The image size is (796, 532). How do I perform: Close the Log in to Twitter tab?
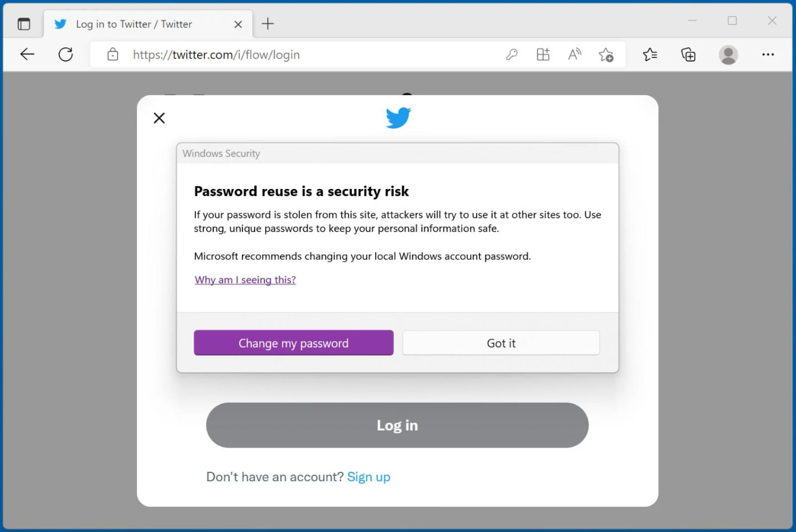pos(238,24)
